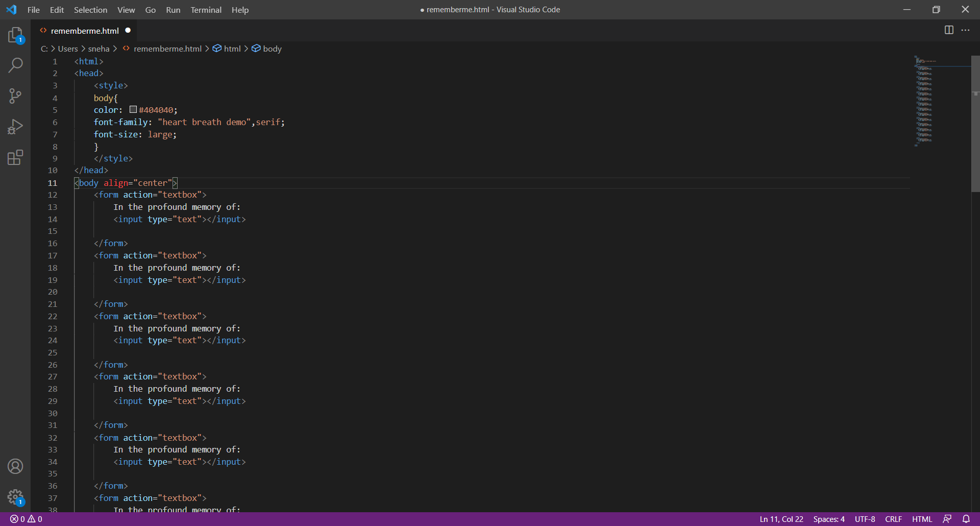
Task: Click the "<form action="textbox">" tag on line 12
Action: pyautogui.click(x=150, y=195)
